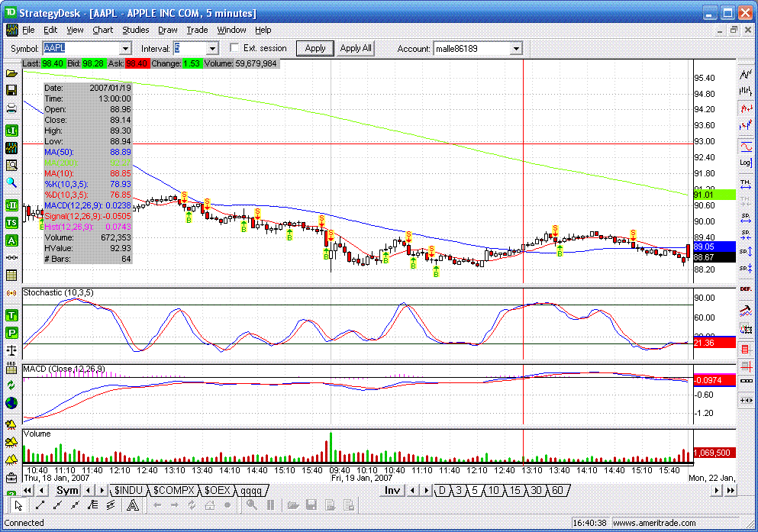Image resolution: width=758 pixels, height=532 pixels.
Task: Select the D daily interval tab
Action: (x=442, y=491)
